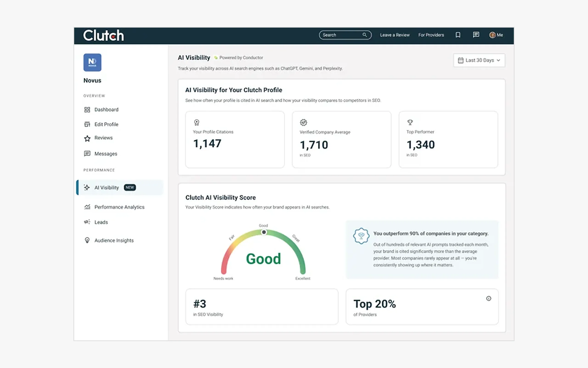The height and width of the screenshot is (368, 588).
Task: Click the Leads megaphone icon
Action: point(87,222)
